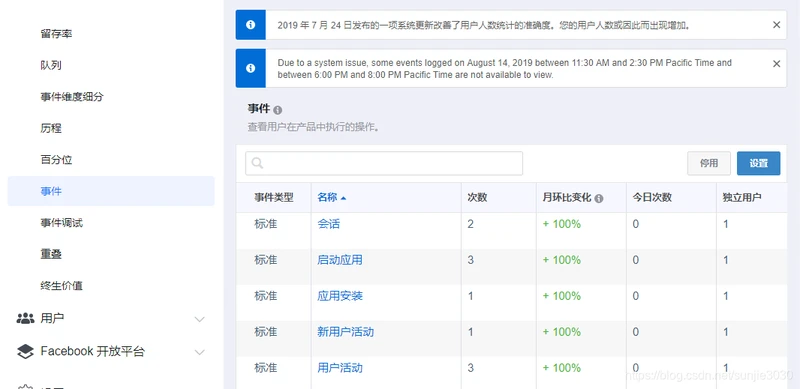Click the magnifier icon in search box
Screen dimensions: 800x389
click(258, 163)
